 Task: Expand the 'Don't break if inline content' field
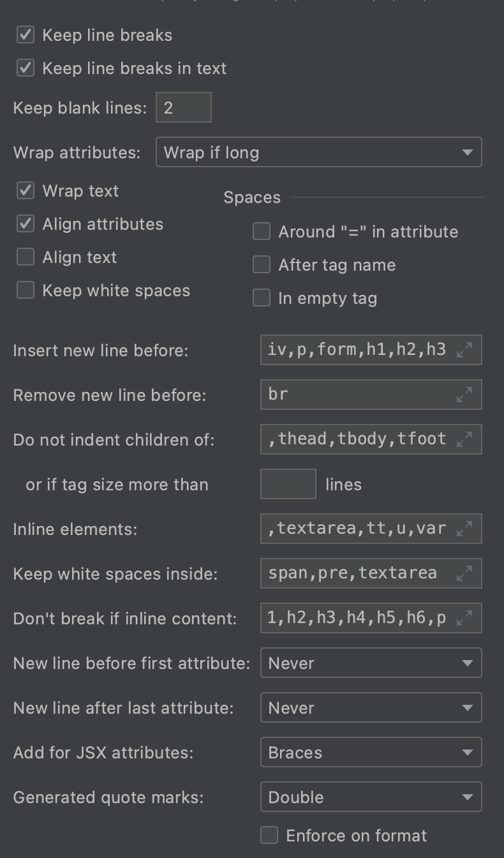tap(465, 618)
